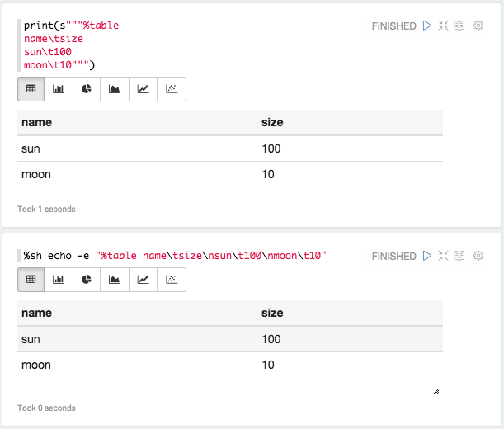Run the %sh echo paragraph
The height and width of the screenshot is (429, 504).
pyautogui.click(x=427, y=256)
